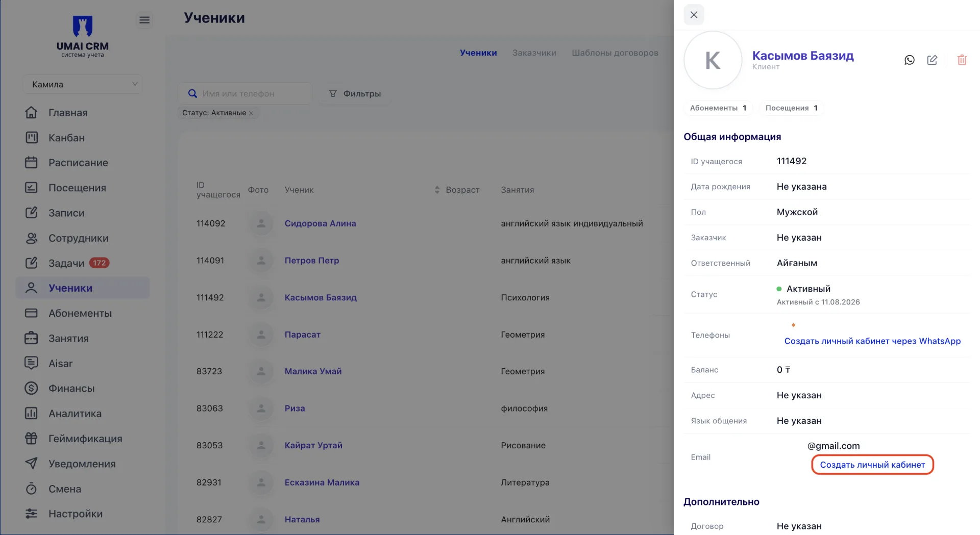
Task: Remove the Статус: Активные filter chip
Action: click(x=251, y=113)
